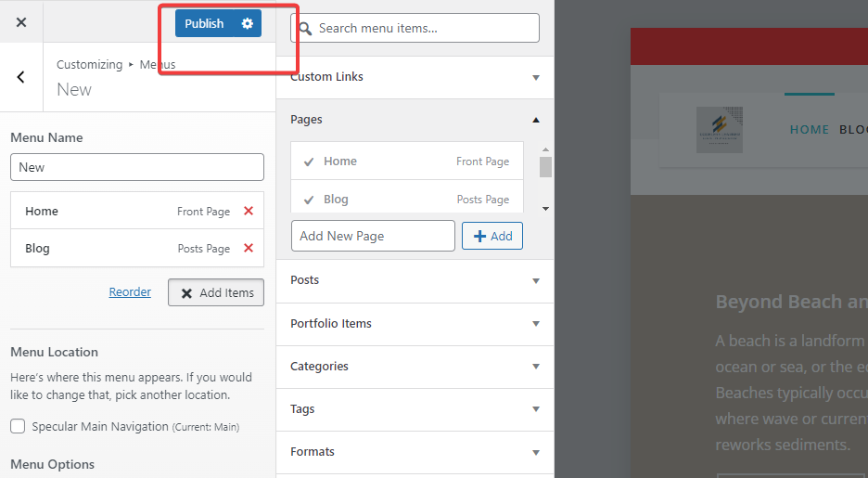The image size is (868, 478).
Task: Focus the Add New Page field
Action: pos(373,236)
